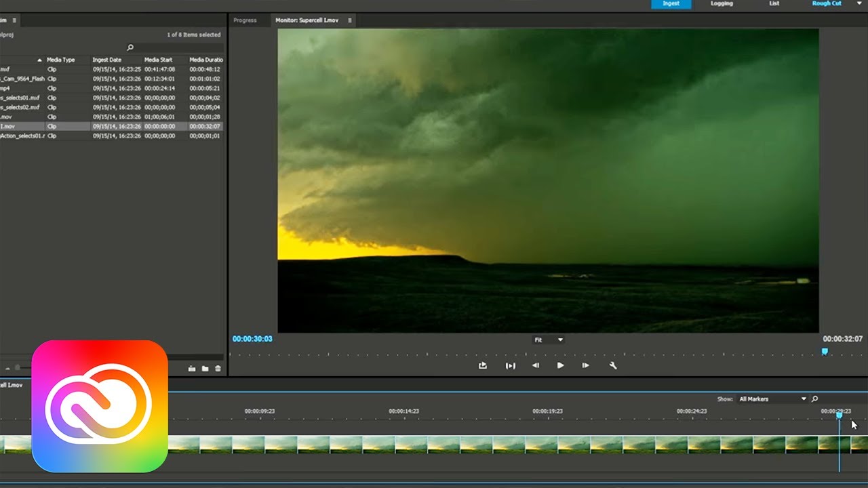Screen dimensions: 868x488
Task: Click the current timecode 00:00:30:03
Action: pos(252,339)
